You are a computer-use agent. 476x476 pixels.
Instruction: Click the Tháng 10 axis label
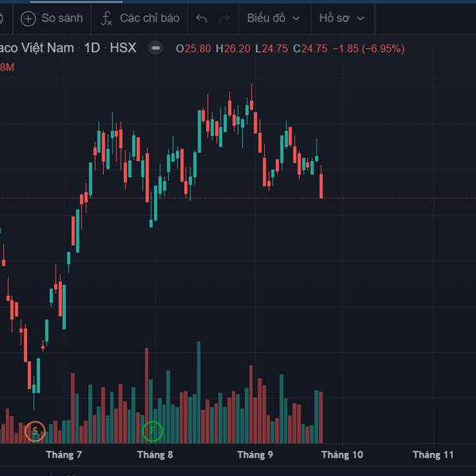coord(342,455)
